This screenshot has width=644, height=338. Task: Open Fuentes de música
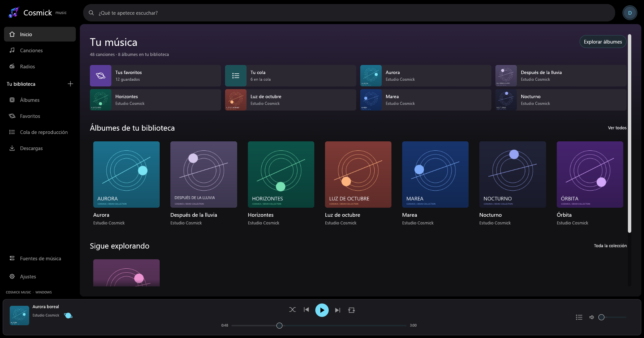tap(40, 258)
